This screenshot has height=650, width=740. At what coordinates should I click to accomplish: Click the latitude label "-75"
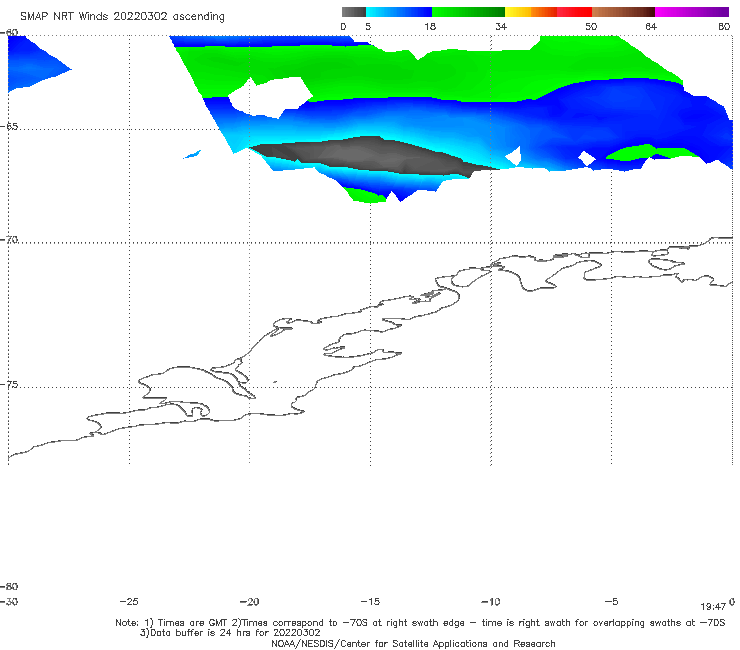(x=9, y=385)
